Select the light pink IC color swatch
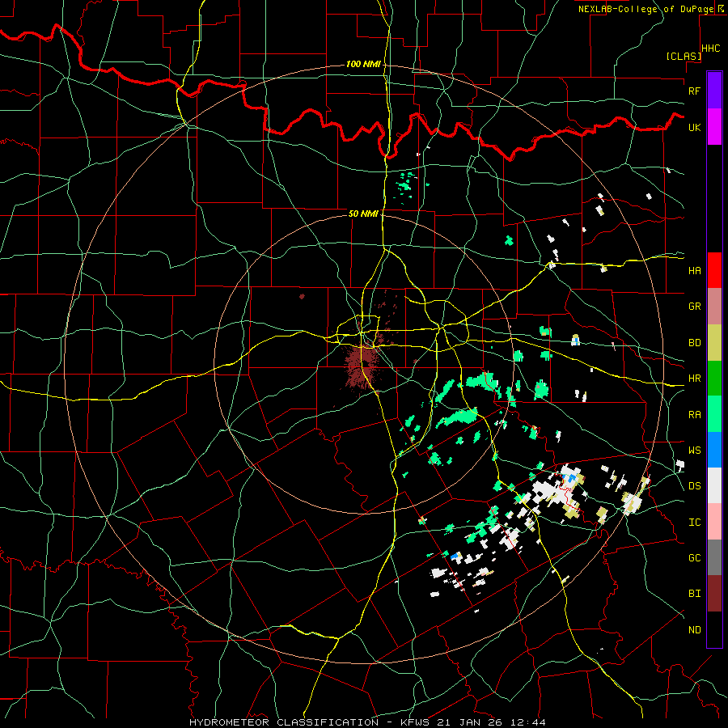Viewport: 728px width, 728px height. [x=714, y=522]
